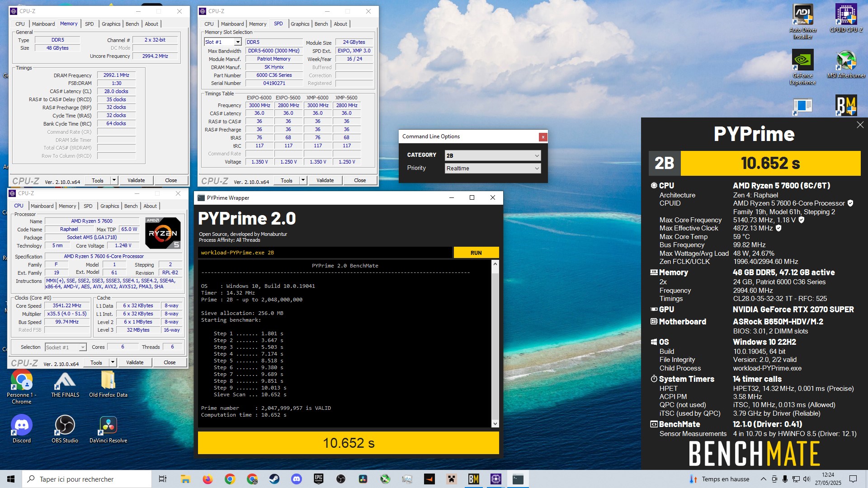Open the CATEGORY 2B dropdown
This screenshot has height=488, width=868.
[493, 155]
